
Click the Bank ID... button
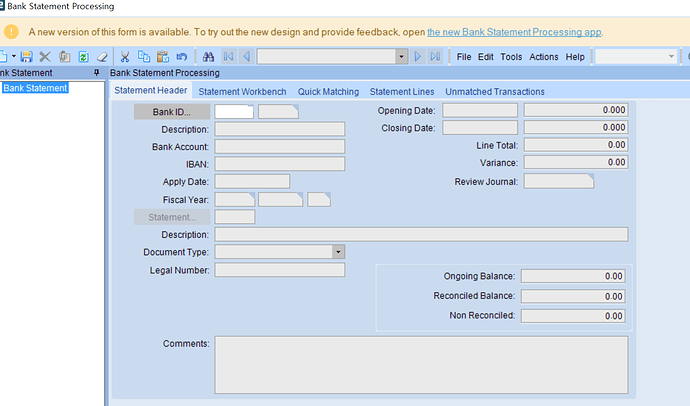(x=171, y=111)
